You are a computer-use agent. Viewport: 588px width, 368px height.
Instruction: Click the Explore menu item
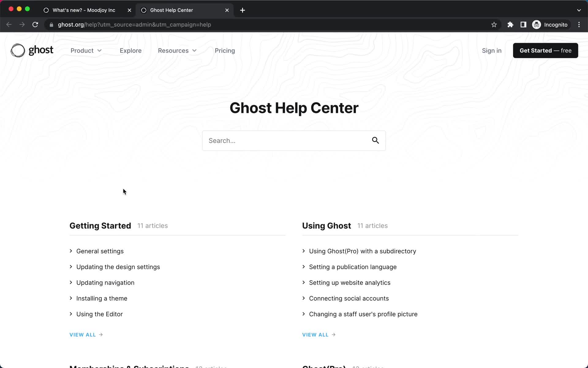[x=130, y=51]
